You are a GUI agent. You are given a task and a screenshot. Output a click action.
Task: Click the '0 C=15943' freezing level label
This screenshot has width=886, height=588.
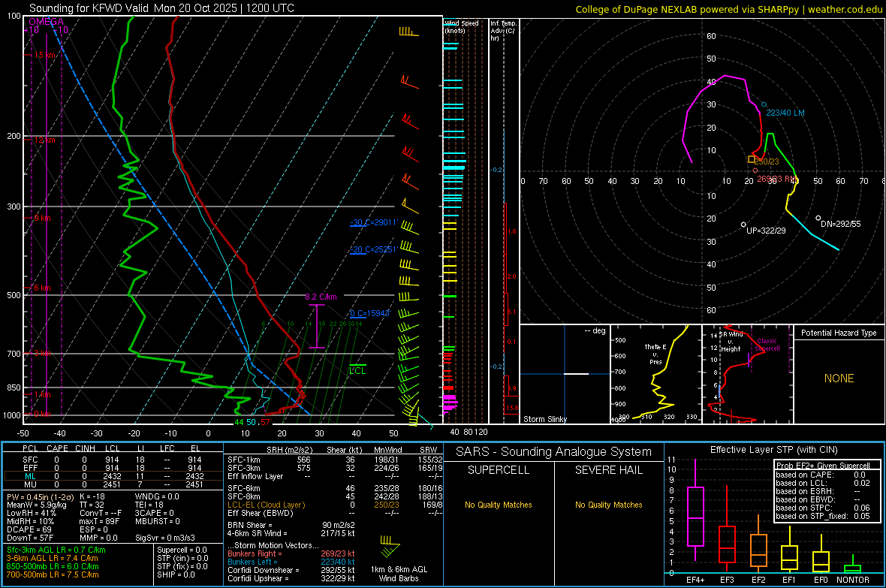(x=369, y=313)
